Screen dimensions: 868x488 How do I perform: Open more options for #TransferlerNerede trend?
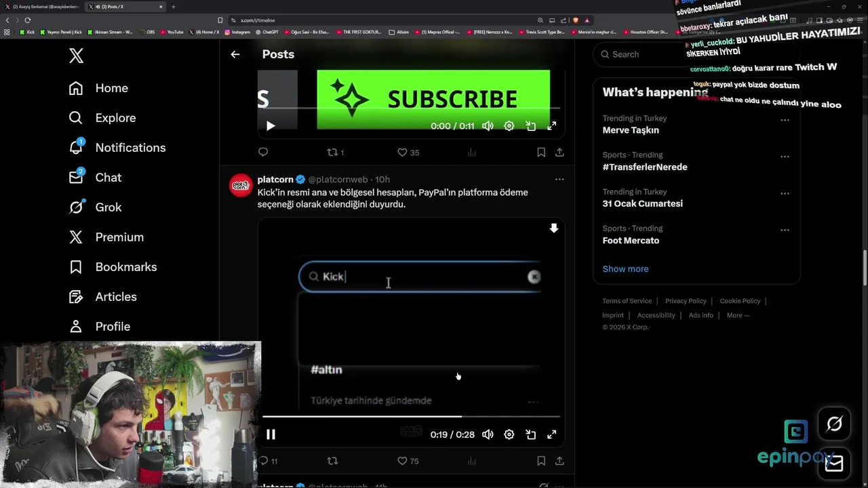coord(785,157)
